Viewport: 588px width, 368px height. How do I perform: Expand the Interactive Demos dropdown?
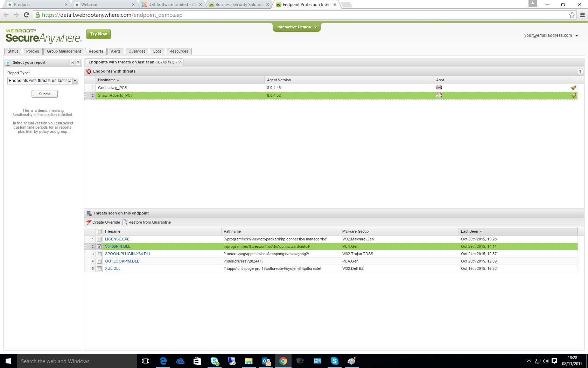tap(297, 27)
